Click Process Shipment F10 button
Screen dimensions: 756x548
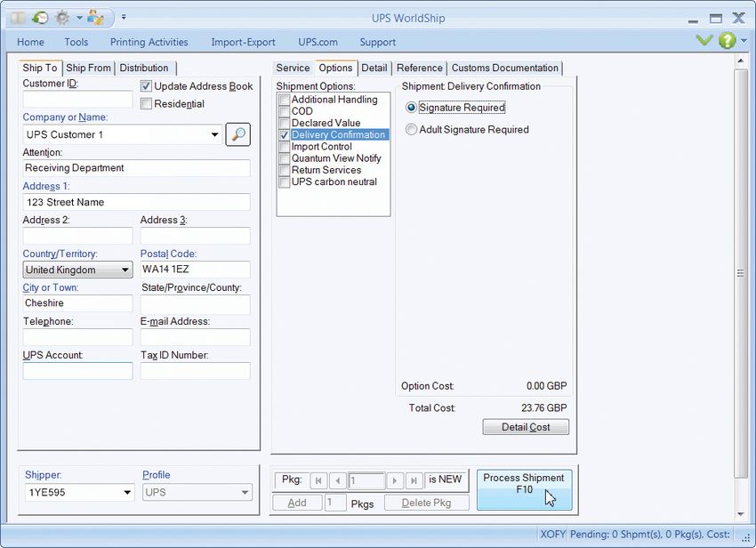coord(524,489)
